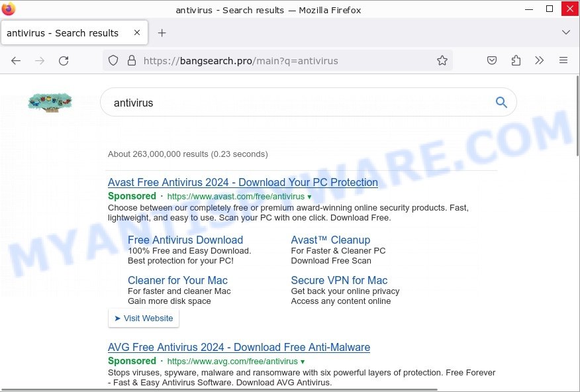Minimize the Firefox window
This screenshot has height=392, width=580.
pyautogui.click(x=529, y=9)
